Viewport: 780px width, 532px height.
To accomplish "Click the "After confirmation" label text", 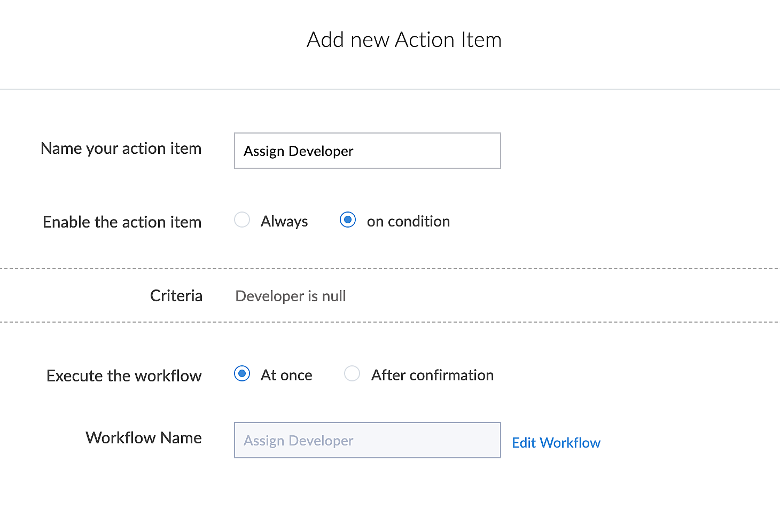I will (432, 375).
